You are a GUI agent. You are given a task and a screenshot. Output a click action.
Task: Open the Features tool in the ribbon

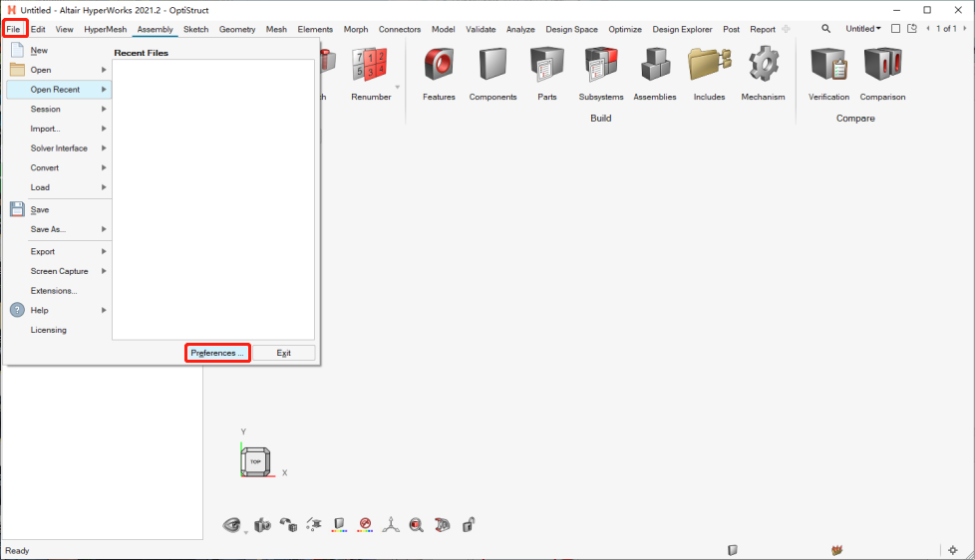point(439,74)
